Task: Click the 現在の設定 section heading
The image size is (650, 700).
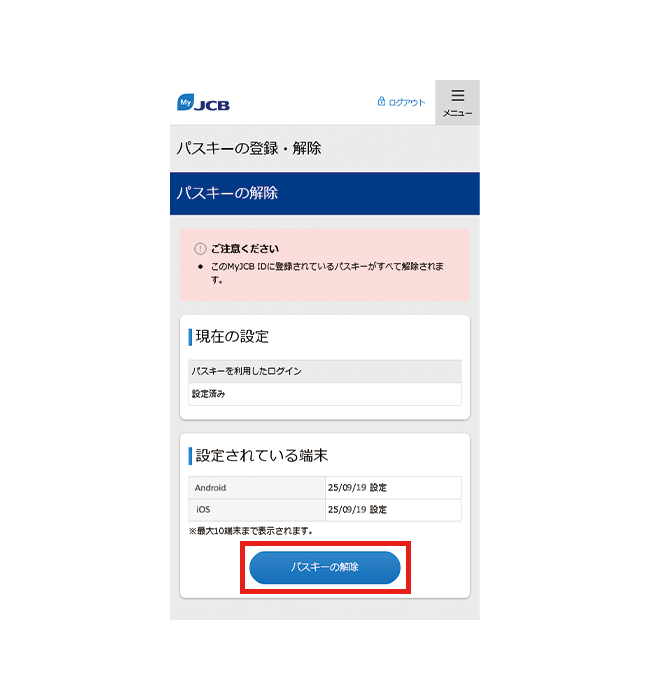Action: point(232,337)
